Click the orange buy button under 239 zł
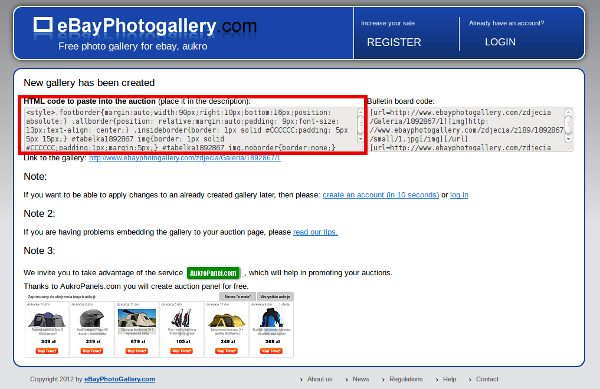Image resolution: width=600 pixels, height=389 pixels. (x=92, y=351)
